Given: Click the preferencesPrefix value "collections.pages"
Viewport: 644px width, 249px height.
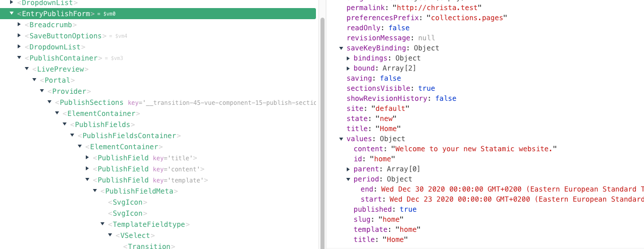Looking at the screenshot, I should point(466,18).
